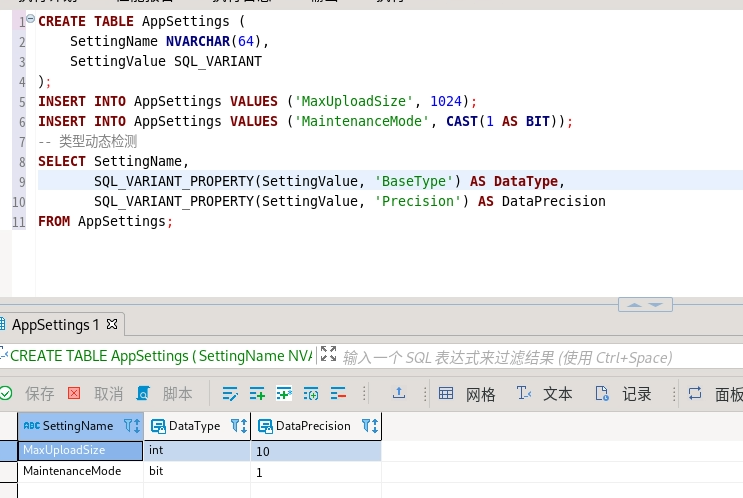Click the panel divider collapse arrows
Viewport: 743px width, 498px height.
tap(645, 304)
